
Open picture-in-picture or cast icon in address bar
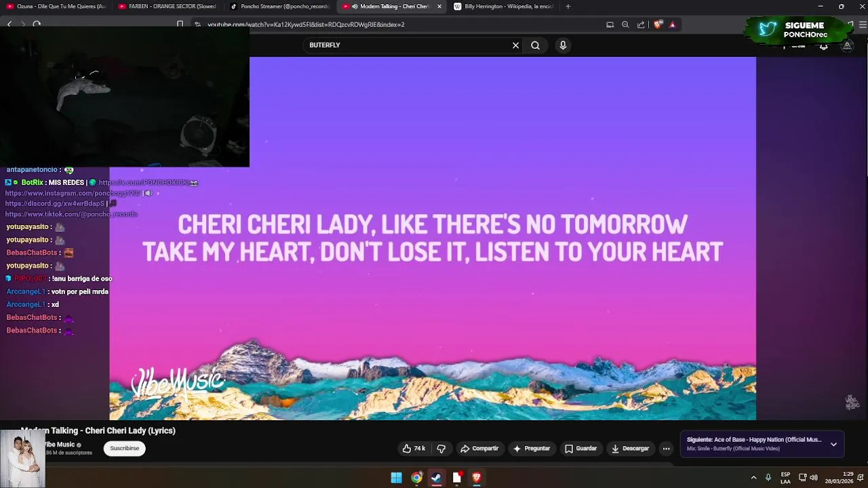[610, 24]
